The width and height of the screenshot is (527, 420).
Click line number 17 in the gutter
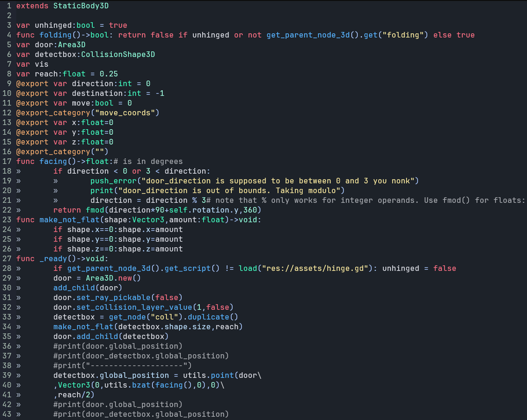[x=7, y=162]
